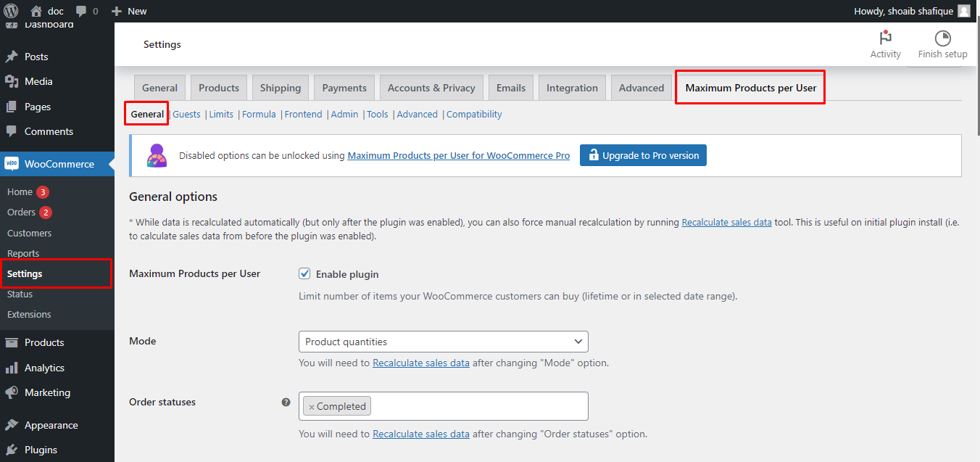Image resolution: width=980 pixels, height=462 pixels.
Task: Open the Compatibility subsection link
Action: [x=474, y=114]
